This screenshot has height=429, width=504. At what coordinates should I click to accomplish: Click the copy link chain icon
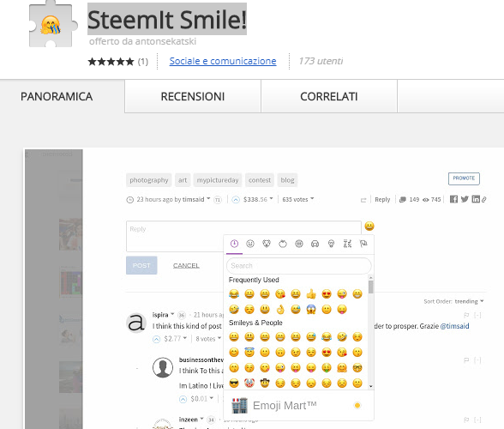pyautogui.click(x=483, y=200)
